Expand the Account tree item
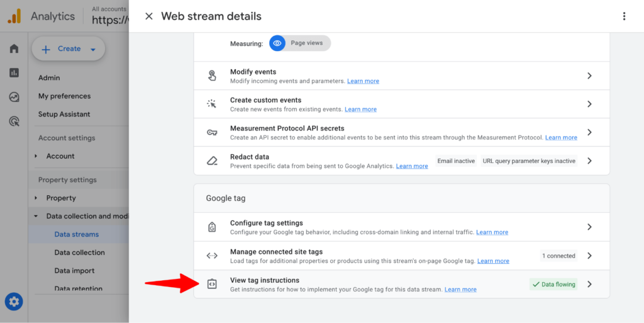This screenshot has height=323, width=644. (x=36, y=156)
